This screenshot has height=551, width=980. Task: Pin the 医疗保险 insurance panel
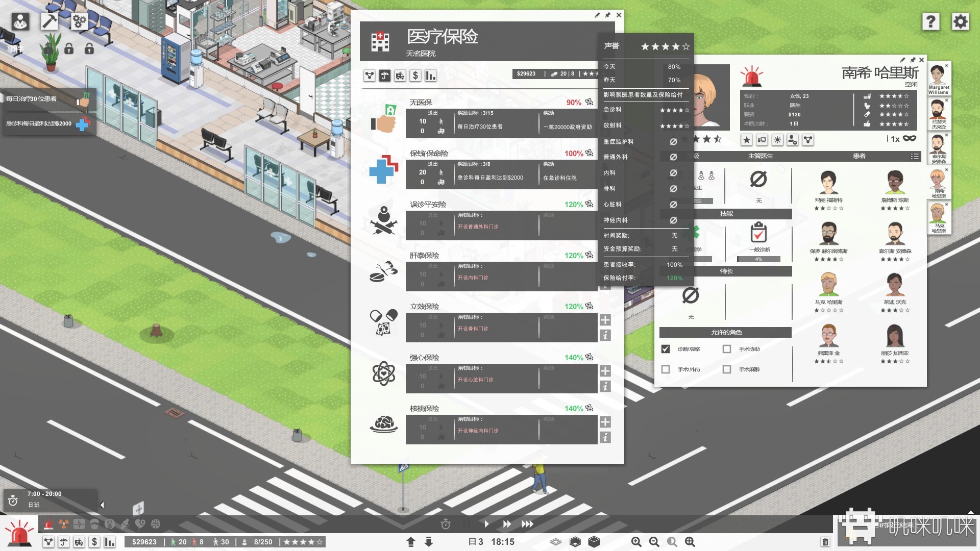pyautogui.click(x=608, y=15)
